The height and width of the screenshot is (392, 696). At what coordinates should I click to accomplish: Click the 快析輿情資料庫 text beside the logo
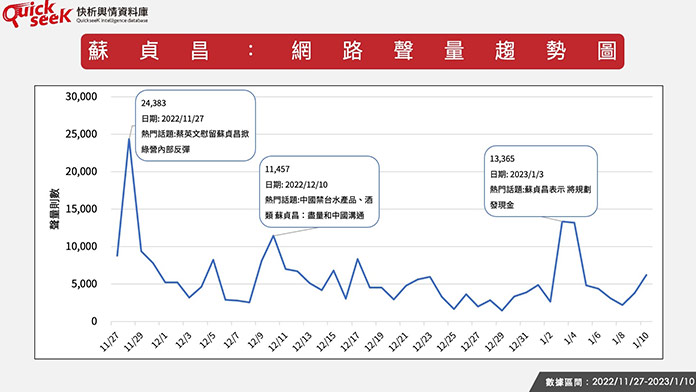click(x=112, y=12)
